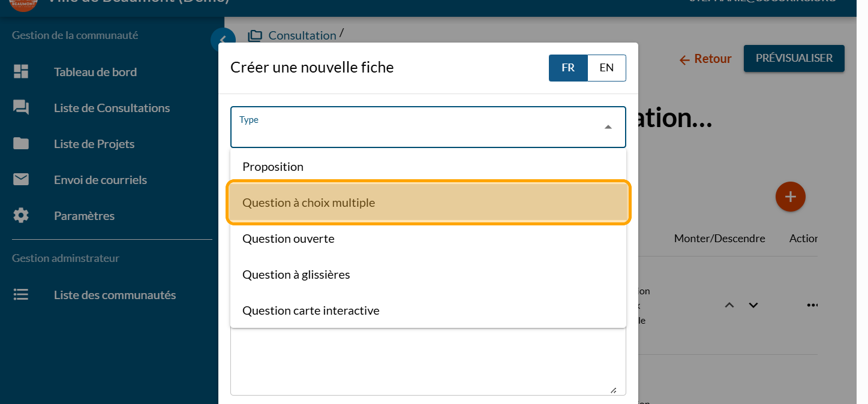Click the Envoi de courriels mail icon
Viewport: 868px width, 404px height.
[x=21, y=180]
